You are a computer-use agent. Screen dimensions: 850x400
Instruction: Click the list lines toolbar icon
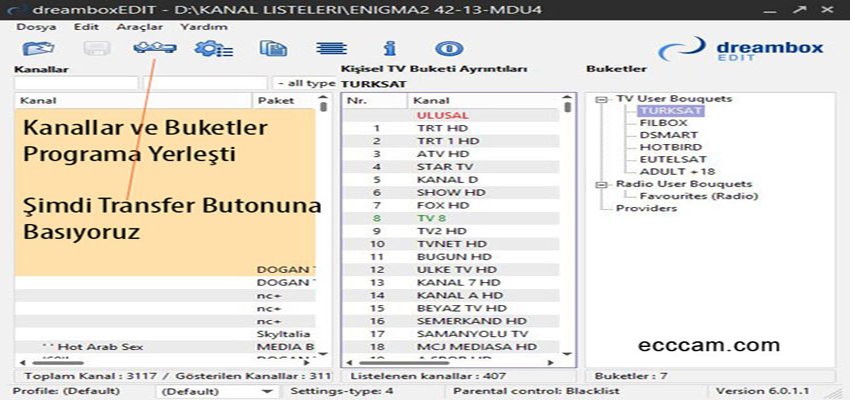pyautogui.click(x=332, y=49)
